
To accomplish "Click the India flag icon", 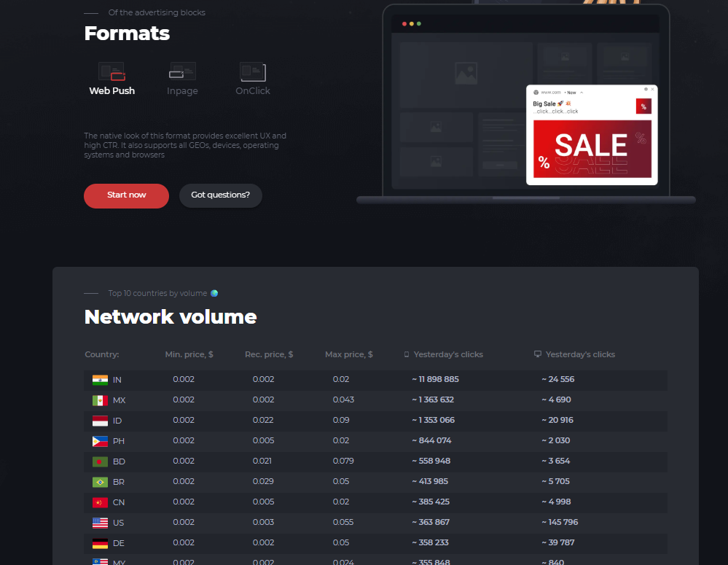I will click(100, 380).
